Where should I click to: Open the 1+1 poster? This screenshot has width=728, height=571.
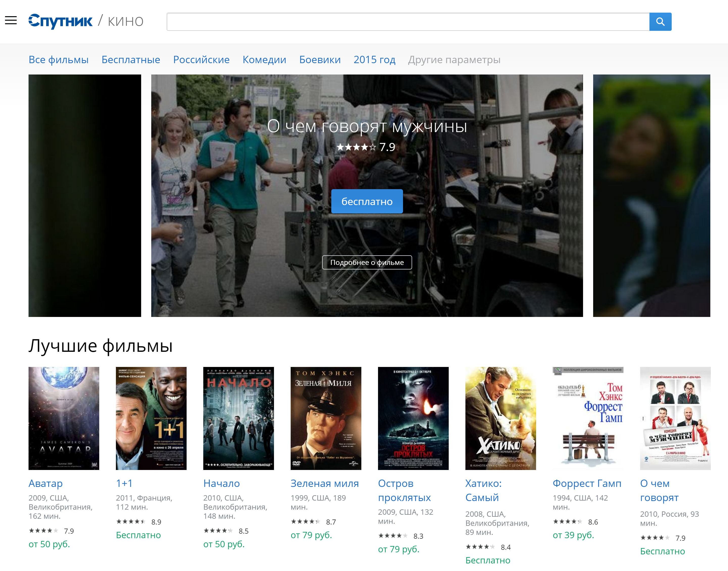pyautogui.click(x=151, y=418)
